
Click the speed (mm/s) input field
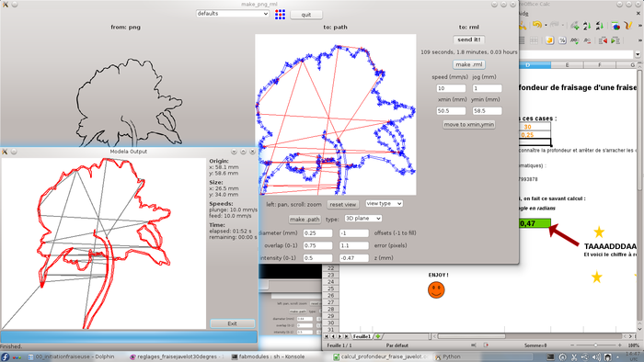pyautogui.click(x=451, y=88)
